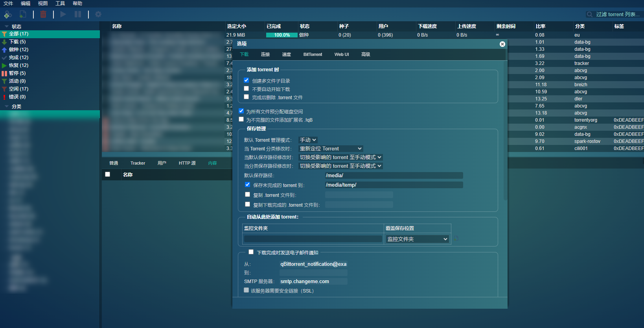The height and width of the screenshot is (328, 644).
Task: Open the 重新定位 Torrent dropdown
Action: point(330,149)
